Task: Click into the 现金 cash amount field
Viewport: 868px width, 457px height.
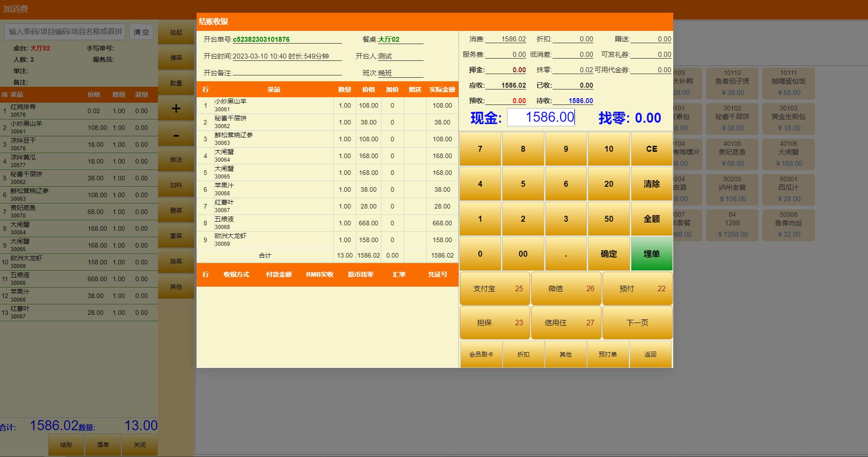Action: pos(541,117)
